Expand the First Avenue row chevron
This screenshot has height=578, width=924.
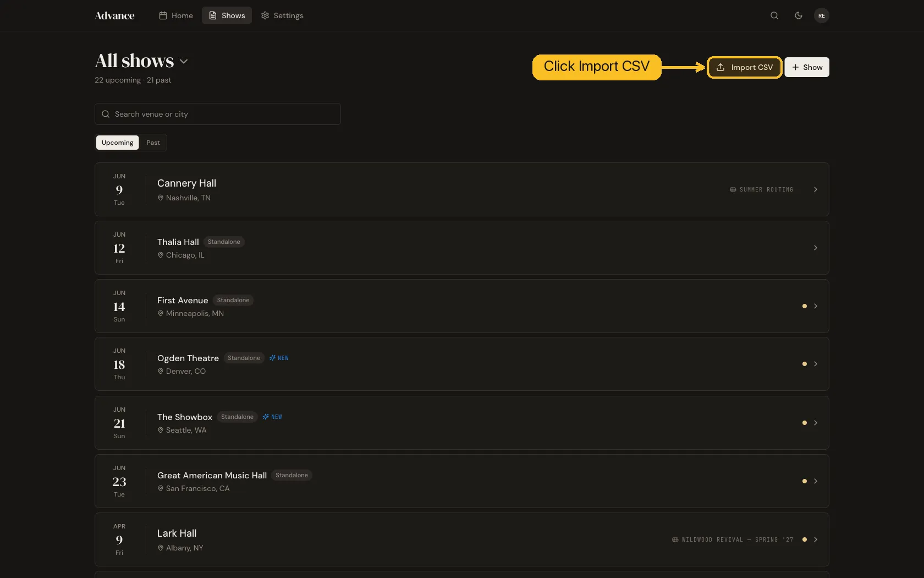click(x=816, y=306)
